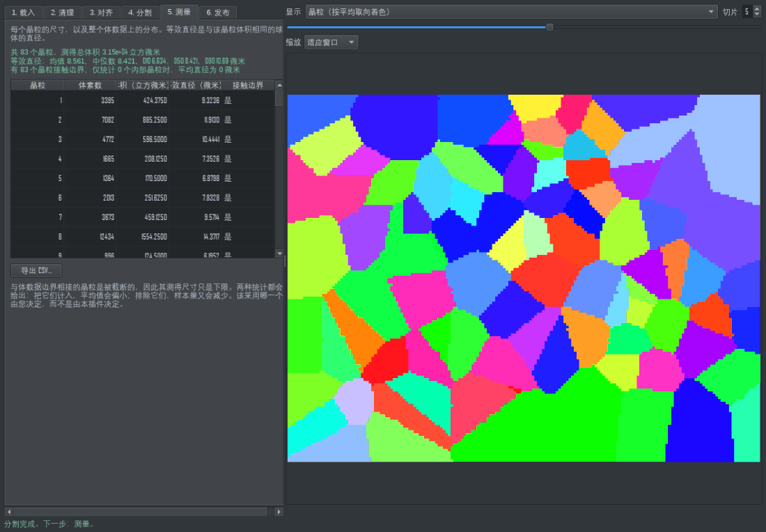Viewport: 766px width, 532px height.
Task: Select the voxel count cell 12434
Action: [x=90, y=237]
